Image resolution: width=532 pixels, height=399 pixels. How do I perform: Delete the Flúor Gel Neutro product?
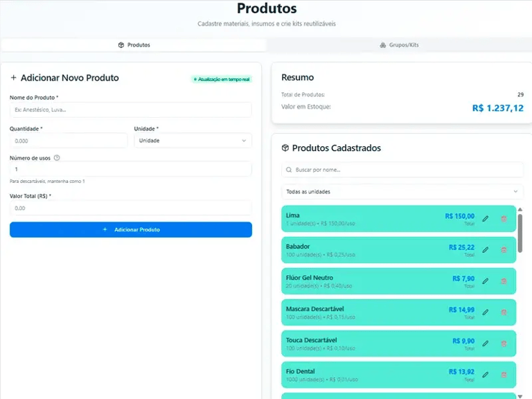504,281
